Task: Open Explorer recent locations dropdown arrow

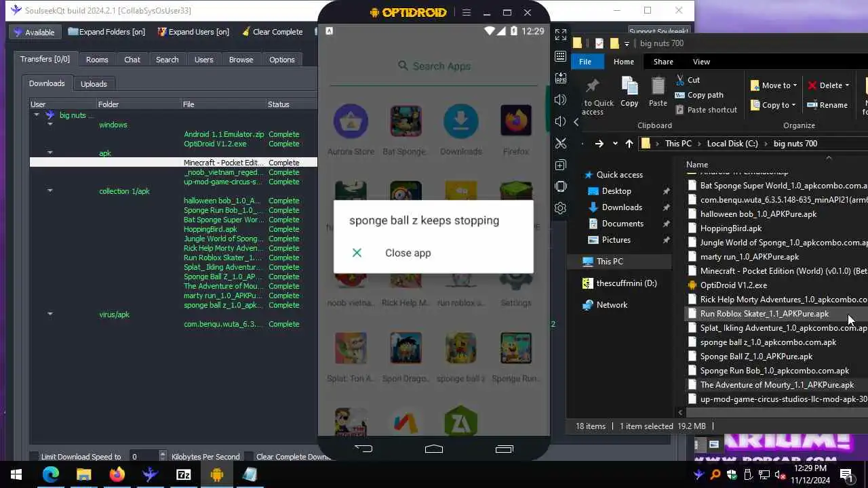Action: [x=615, y=144]
